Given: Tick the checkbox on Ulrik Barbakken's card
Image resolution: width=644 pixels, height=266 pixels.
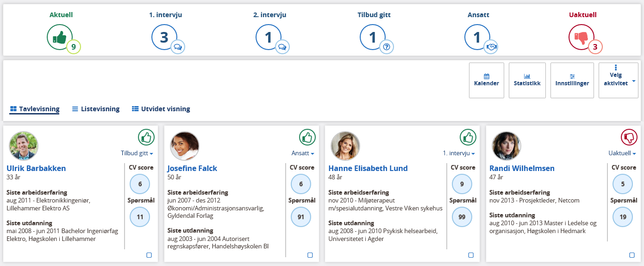Looking at the screenshot, I should pyautogui.click(x=149, y=255).
